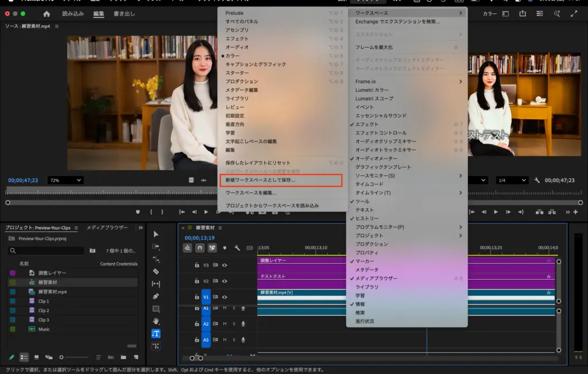Image resolution: width=588 pixels, height=374 pixels.
Task: Activate the Type tool
Action: (156, 334)
